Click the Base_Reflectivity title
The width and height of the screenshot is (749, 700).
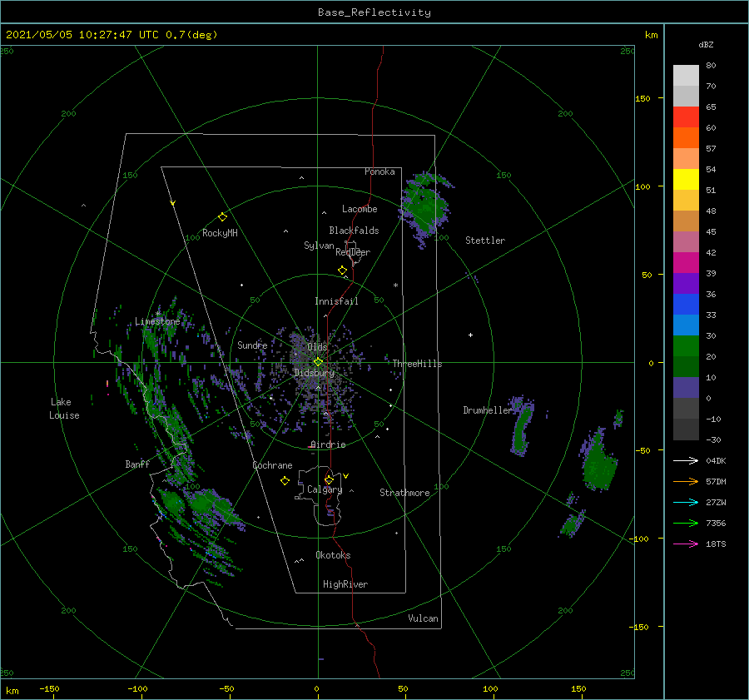coord(374,12)
